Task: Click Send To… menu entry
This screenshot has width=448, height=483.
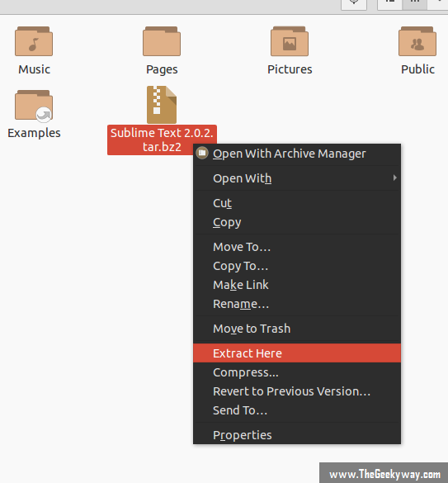Action: pyautogui.click(x=297, y=410)
